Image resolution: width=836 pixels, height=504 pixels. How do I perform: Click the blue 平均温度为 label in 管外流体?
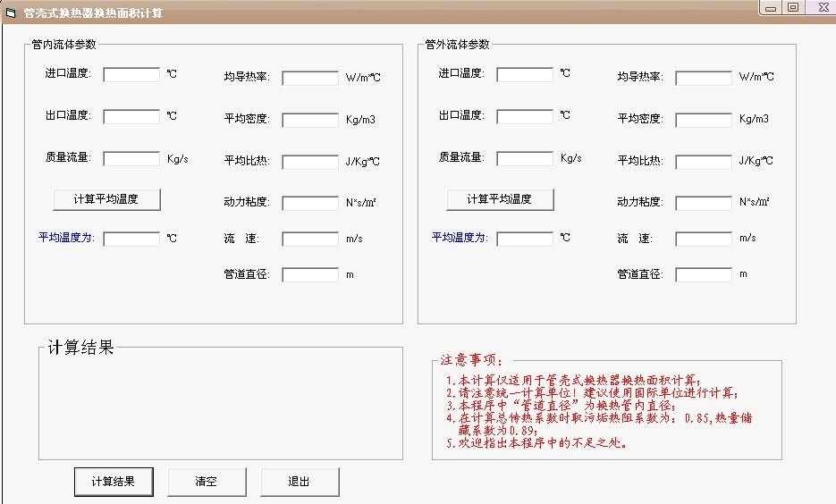pos(460,238)
